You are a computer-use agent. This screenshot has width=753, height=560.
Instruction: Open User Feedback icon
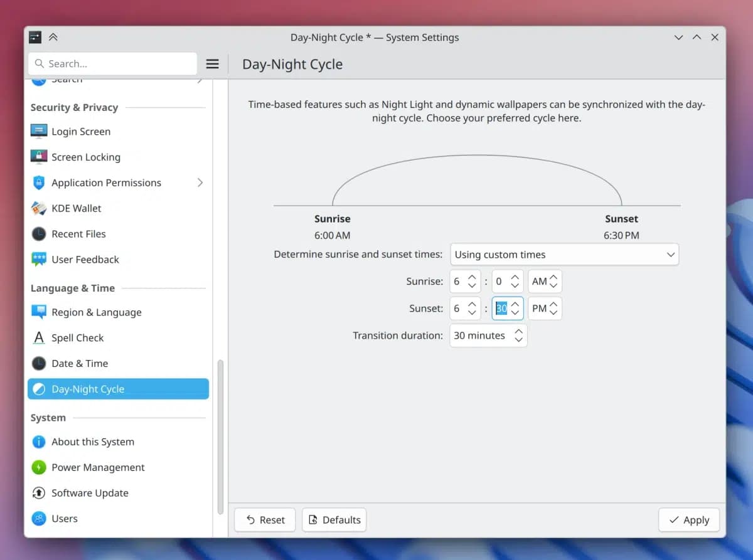tap(39, 260)
